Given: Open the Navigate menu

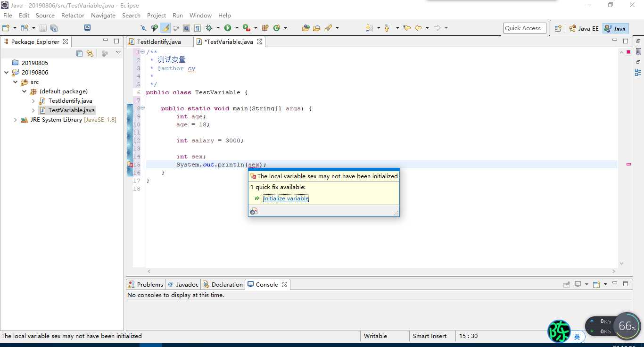Looking at the screenshot, I should click(x=103, y=16).
